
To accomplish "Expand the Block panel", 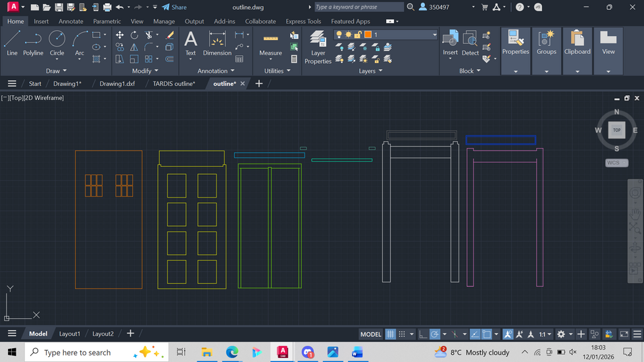I will (470, 71).
